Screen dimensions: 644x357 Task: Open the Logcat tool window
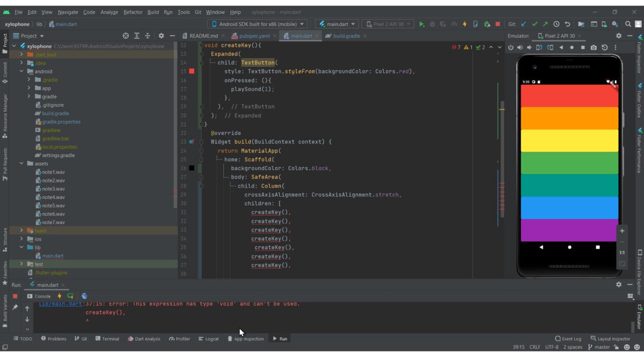tap(208, 339)
